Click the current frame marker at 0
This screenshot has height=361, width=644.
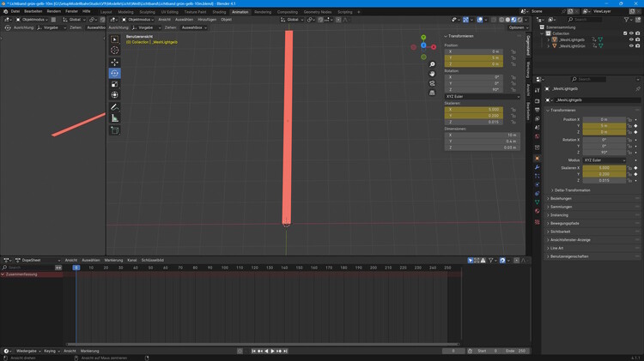76,268
